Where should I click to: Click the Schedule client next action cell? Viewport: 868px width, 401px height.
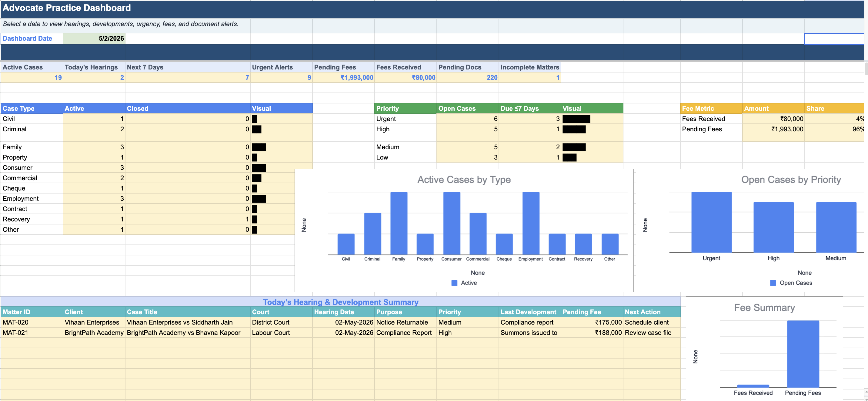point(652,322)
